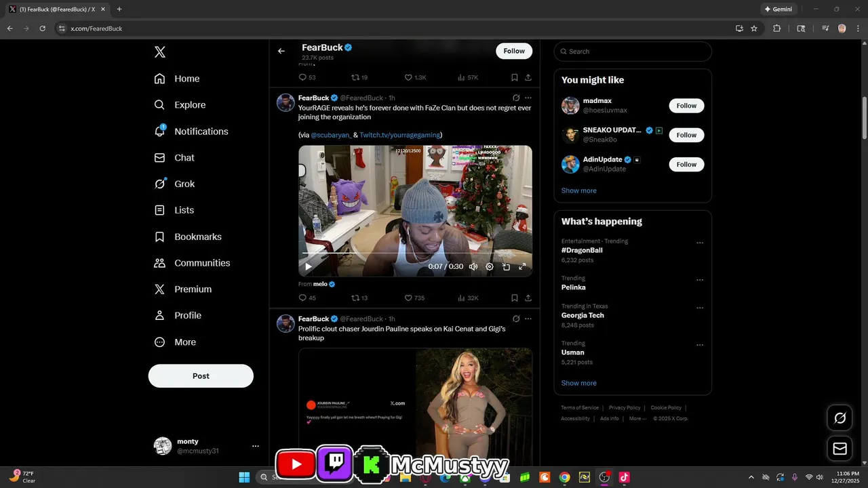Toggle video picture-in-picture mode

(506, 266)
